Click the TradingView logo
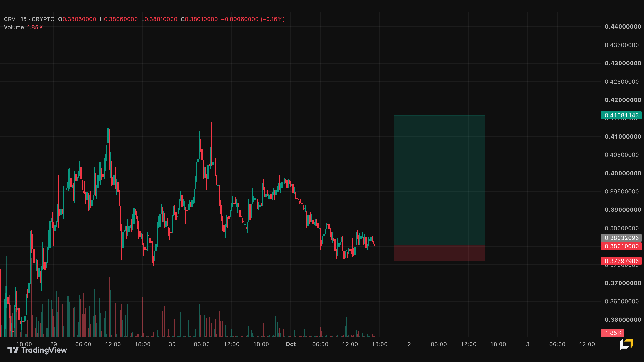Screen dimensions: 644x362 point(37,350)
